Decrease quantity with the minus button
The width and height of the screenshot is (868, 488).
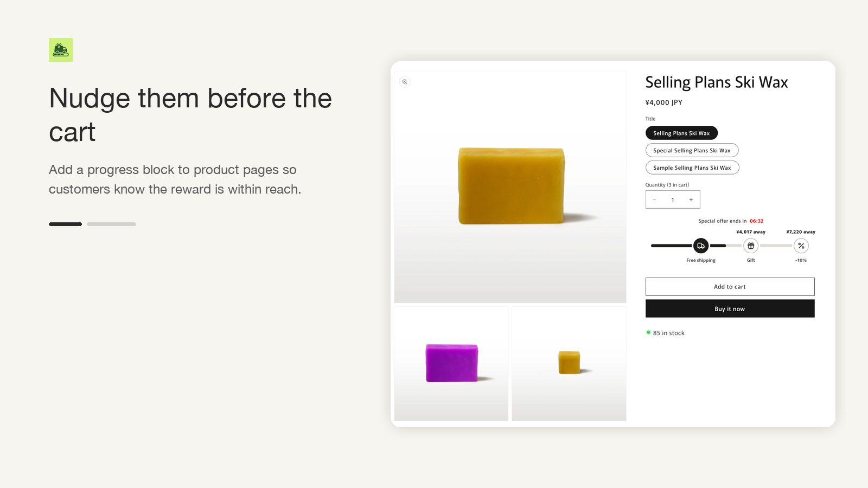[654, 200]
